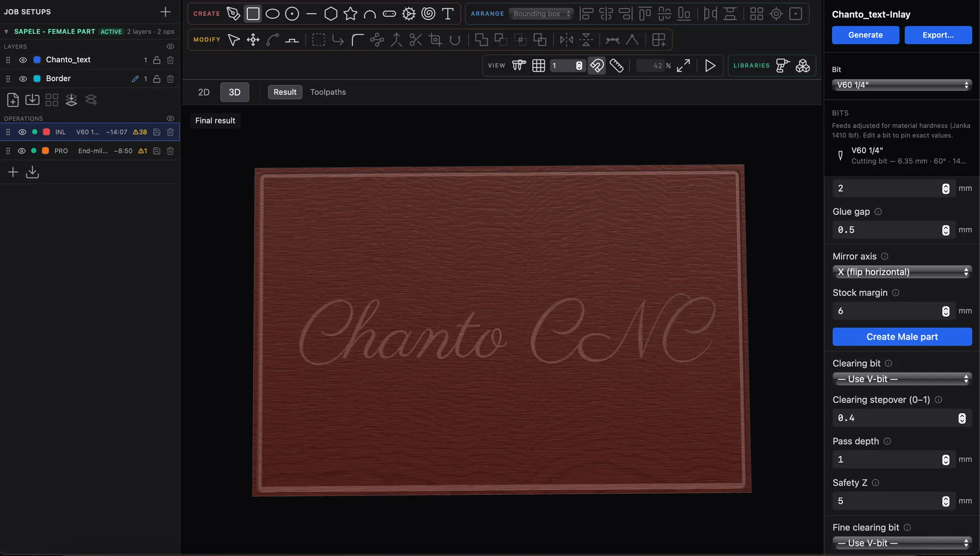
Task: Select the Rectangle shape tool
Action: [253, 13]
